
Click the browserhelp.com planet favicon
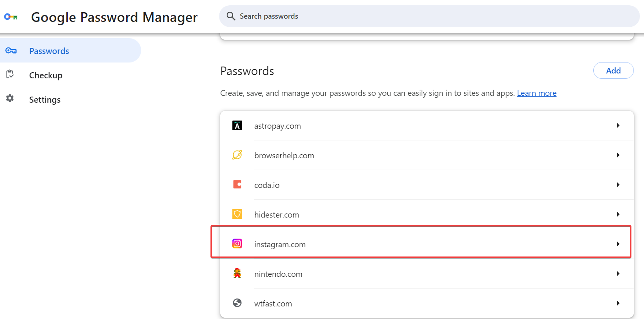[x=237, y=155]
